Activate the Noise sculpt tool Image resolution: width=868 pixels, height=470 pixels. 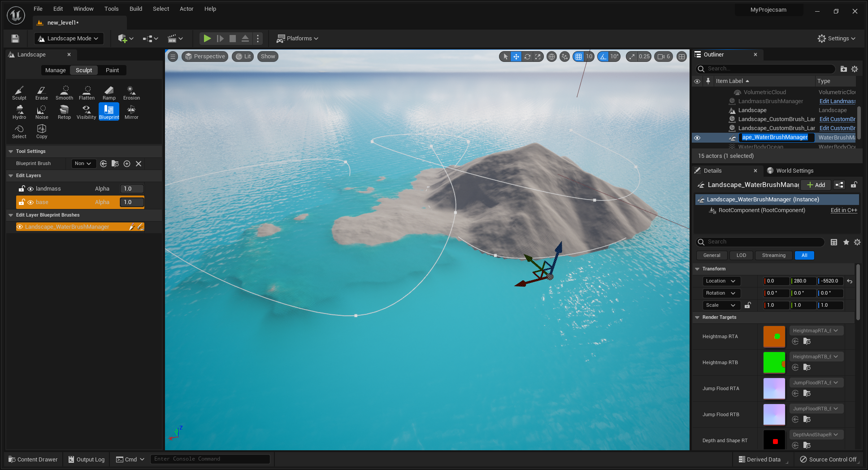[42, 112]
